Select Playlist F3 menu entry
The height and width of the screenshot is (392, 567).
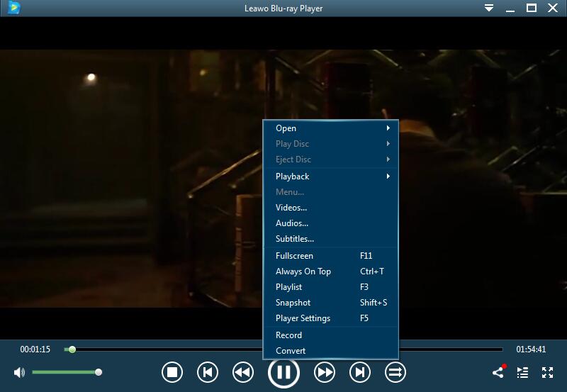(331, 287)
